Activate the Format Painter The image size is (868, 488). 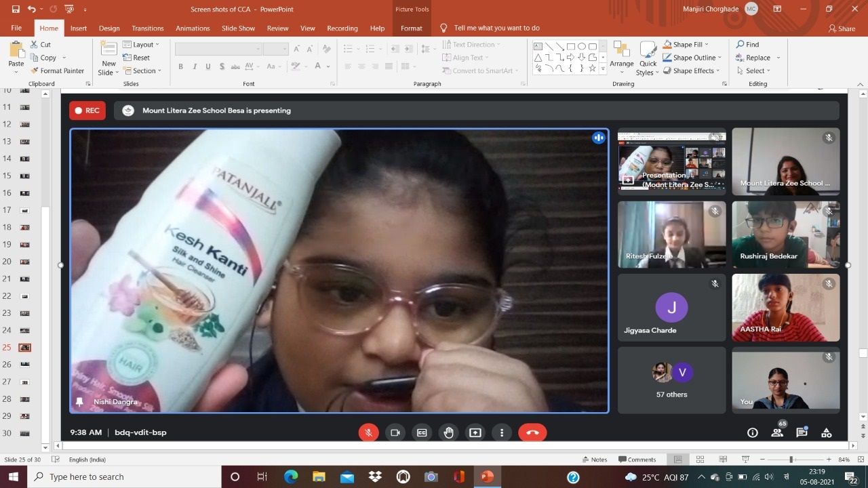click(57, 70)
